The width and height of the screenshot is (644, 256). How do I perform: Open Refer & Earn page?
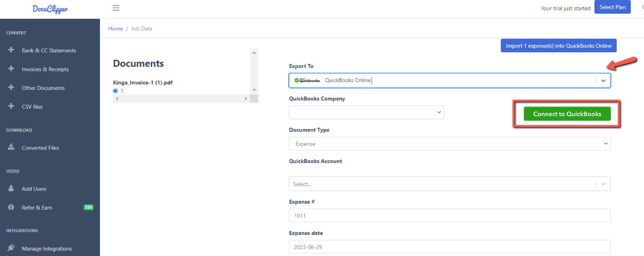pos(37,207)
